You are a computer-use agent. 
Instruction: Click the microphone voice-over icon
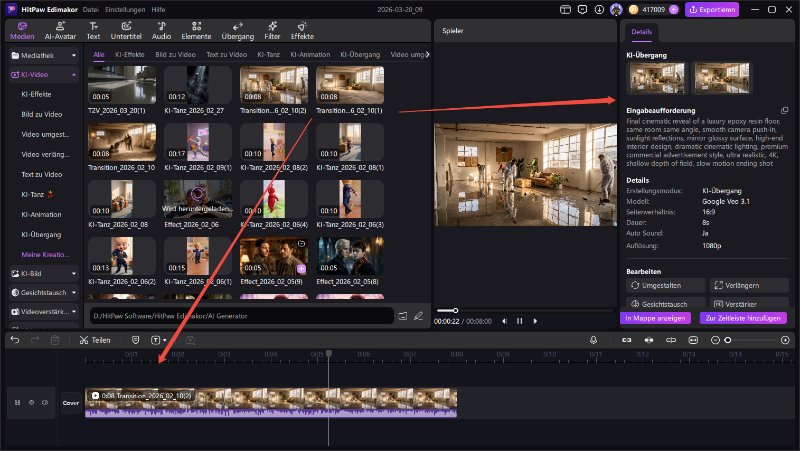[593, 340]
